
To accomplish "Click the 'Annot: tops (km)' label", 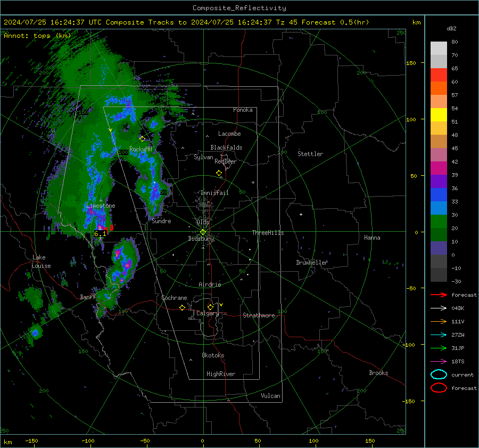I will tap(37, 36).
